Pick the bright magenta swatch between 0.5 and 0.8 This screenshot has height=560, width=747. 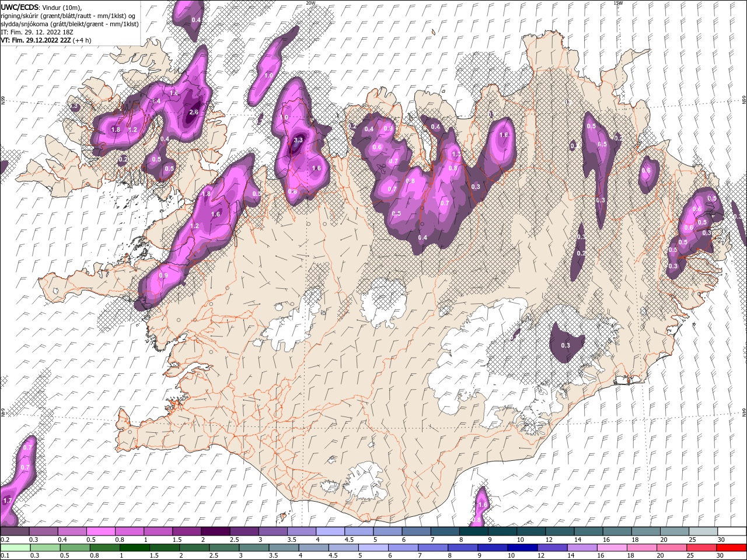[x=100, y=531]
